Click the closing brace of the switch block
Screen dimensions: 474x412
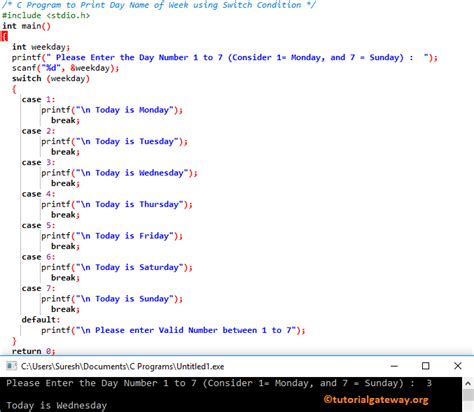click(14, 341)
